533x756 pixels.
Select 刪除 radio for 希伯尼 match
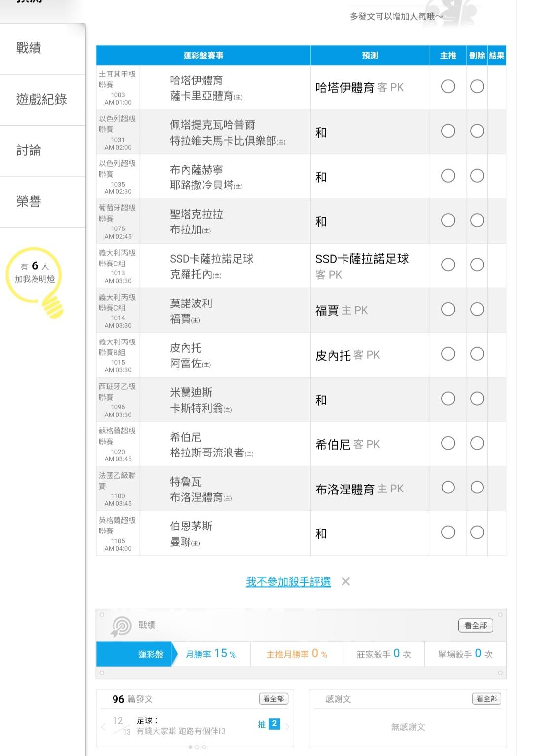coord(477,443)
